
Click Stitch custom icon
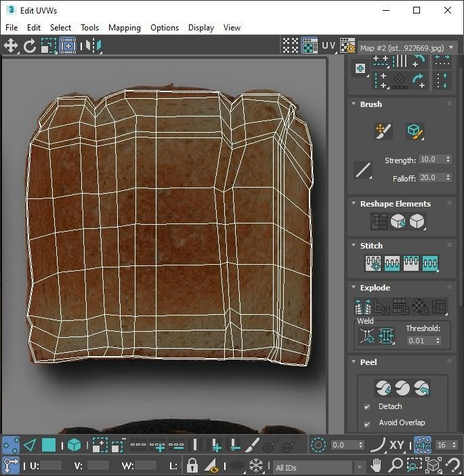tap(430, 263)
